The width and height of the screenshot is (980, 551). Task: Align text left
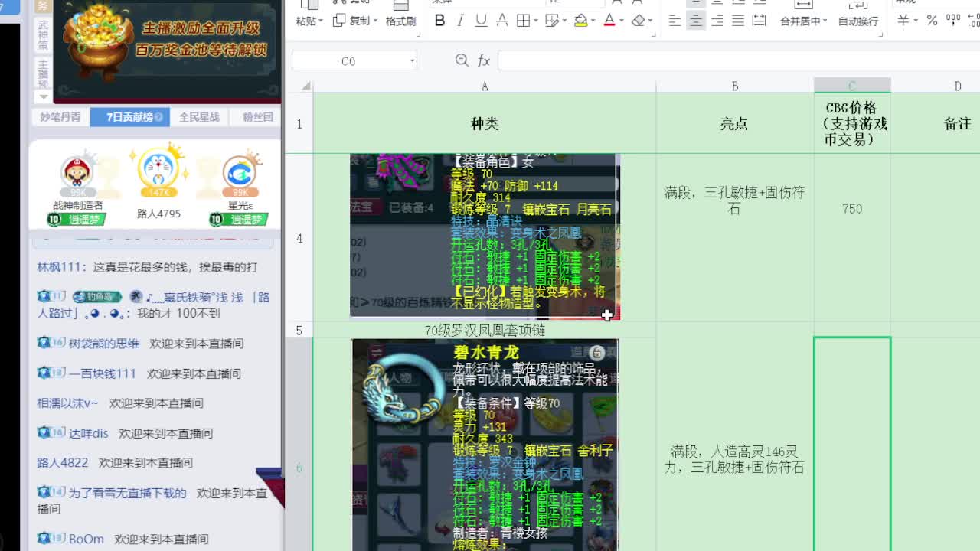tap(675, 21)
